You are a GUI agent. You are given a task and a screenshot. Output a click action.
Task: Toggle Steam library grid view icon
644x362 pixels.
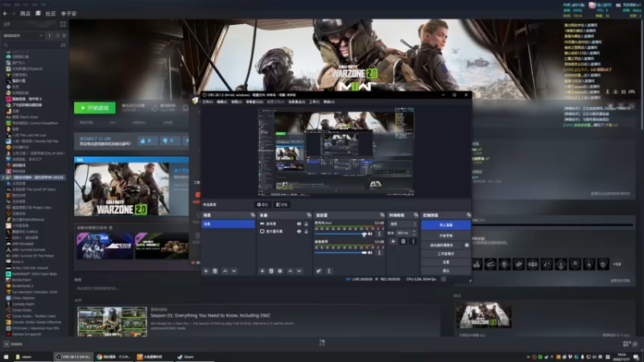pos(63,24)
